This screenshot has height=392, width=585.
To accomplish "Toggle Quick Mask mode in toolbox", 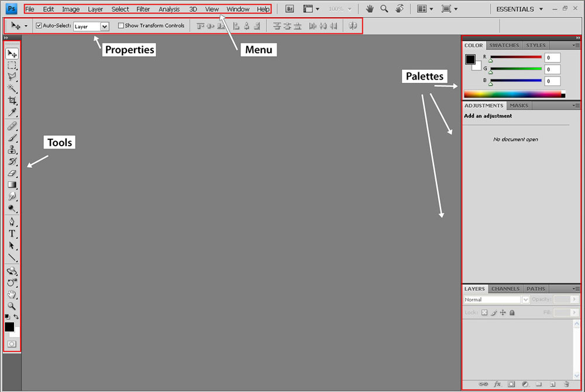I will (x=12, y=344).
